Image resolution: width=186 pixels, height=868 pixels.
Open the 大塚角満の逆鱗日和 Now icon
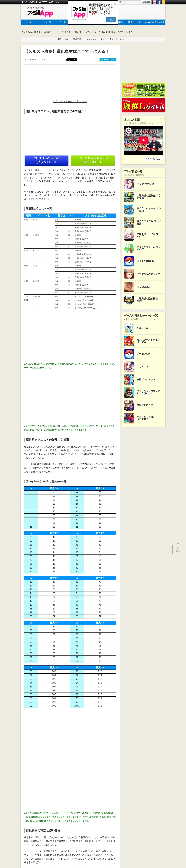pyautogui.click(x=129, y=300)
